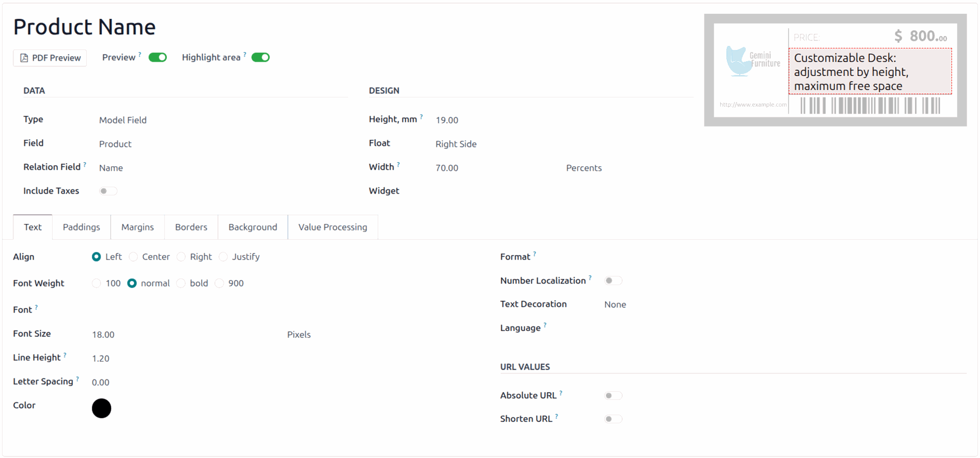Open the Float dropdown showing Right Side
This screenshot has width=980, height=458.
pyautogui.click(x=456, y=144)
